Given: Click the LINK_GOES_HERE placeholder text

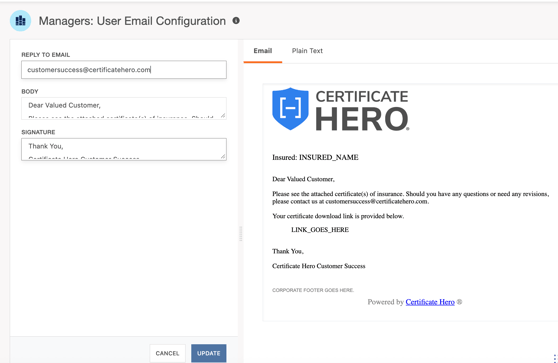Looking at the screenshot, I should (320, 230).
